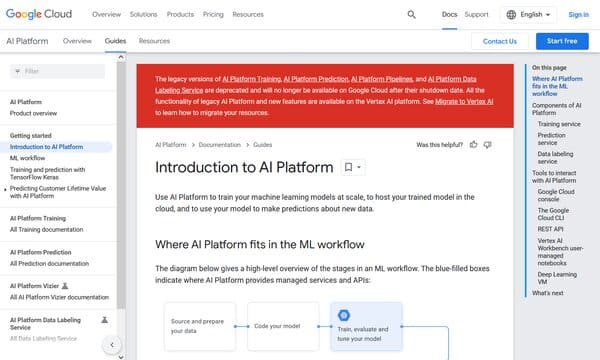Select AI Platform Overview tab
600x360 pixels.
(x=77, y=41)
